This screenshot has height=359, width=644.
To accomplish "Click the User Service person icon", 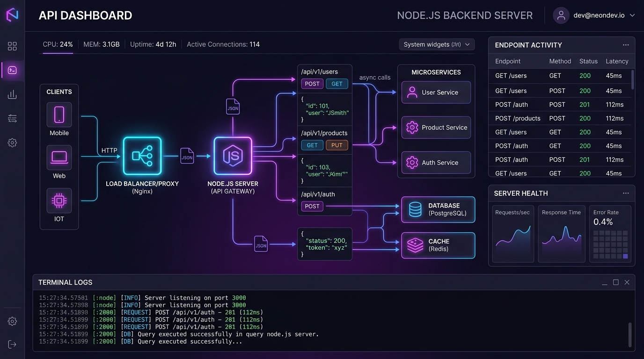I will point(412,92).
